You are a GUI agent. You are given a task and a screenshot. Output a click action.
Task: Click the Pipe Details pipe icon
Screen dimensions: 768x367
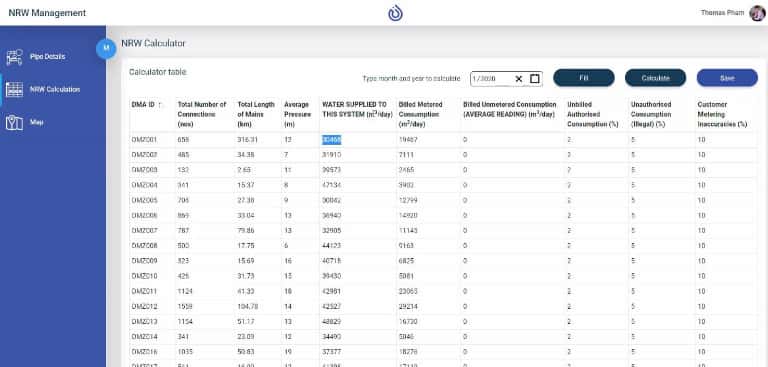[x=14, y=57]
